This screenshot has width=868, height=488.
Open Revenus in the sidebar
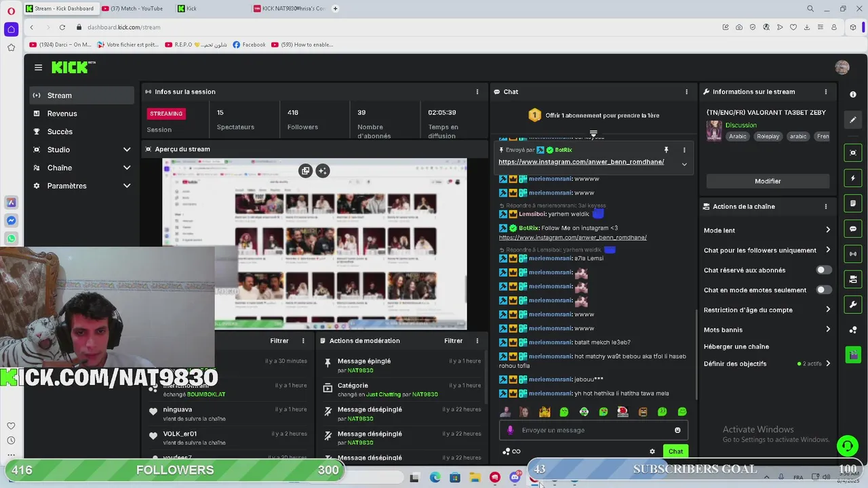point(82,114)
